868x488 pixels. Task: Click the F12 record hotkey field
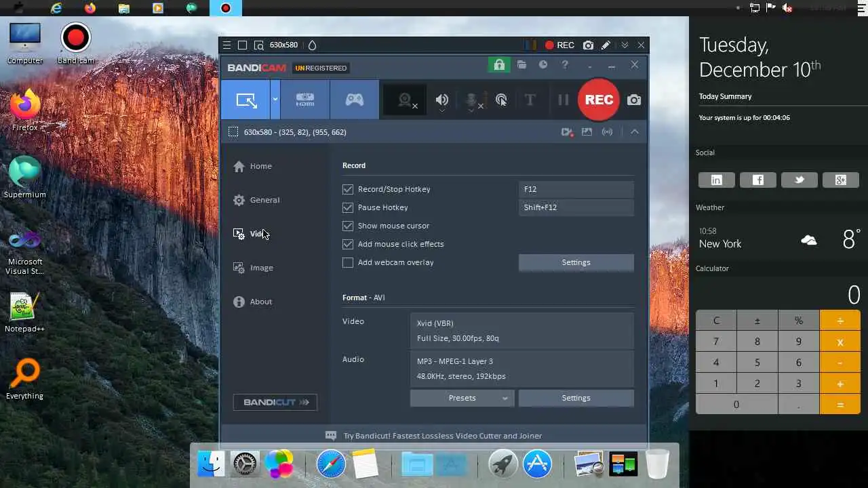[576, 189]
